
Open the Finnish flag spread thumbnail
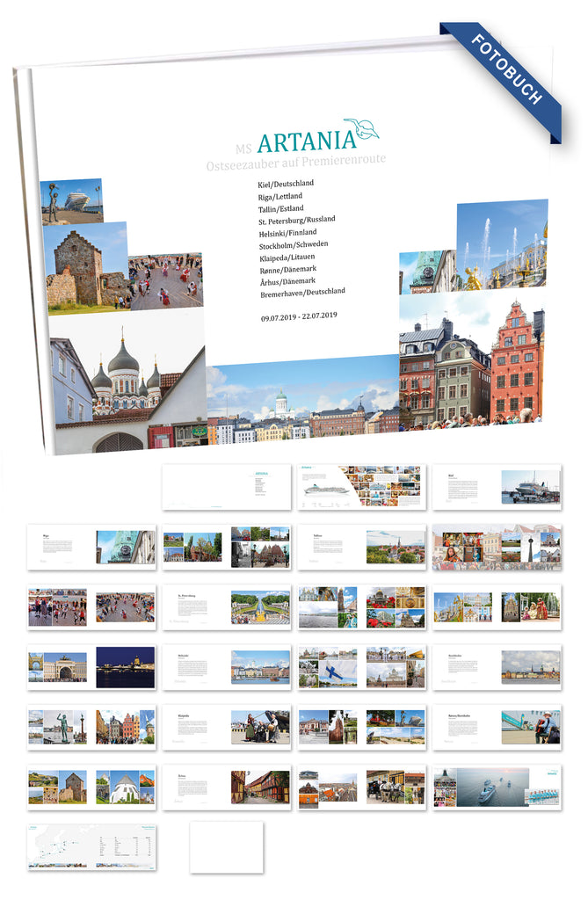[361, 666]
